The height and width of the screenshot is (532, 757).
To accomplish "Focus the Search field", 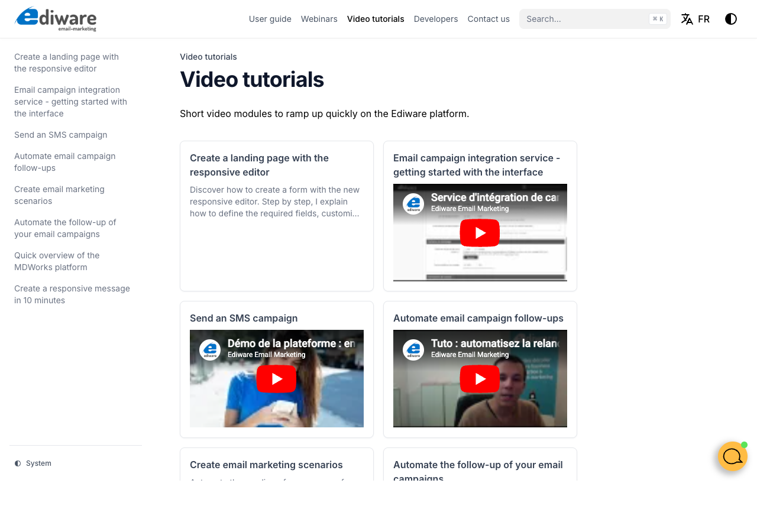I will click(595, 19).
